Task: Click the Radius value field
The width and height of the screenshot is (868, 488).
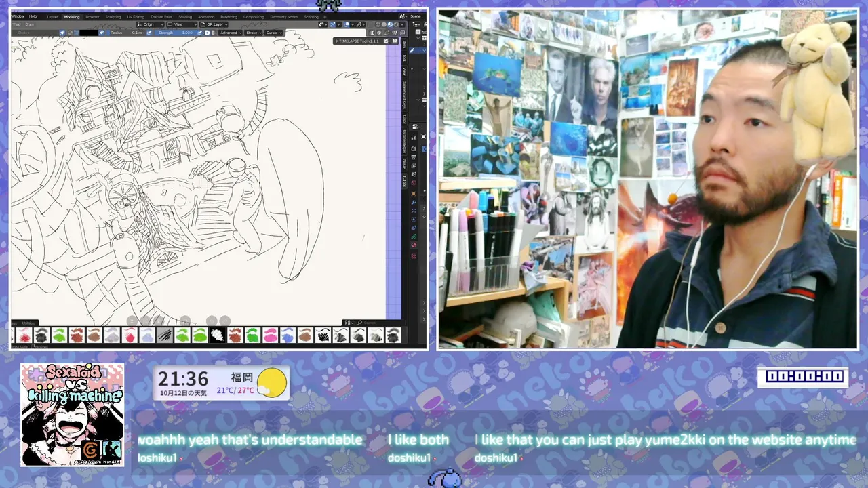Action: (x=127, y=33)
